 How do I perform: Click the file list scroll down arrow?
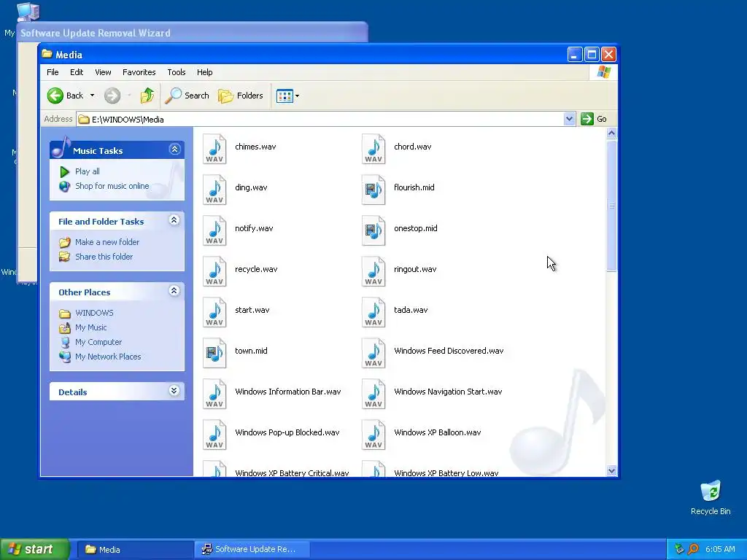click(612, 471)
